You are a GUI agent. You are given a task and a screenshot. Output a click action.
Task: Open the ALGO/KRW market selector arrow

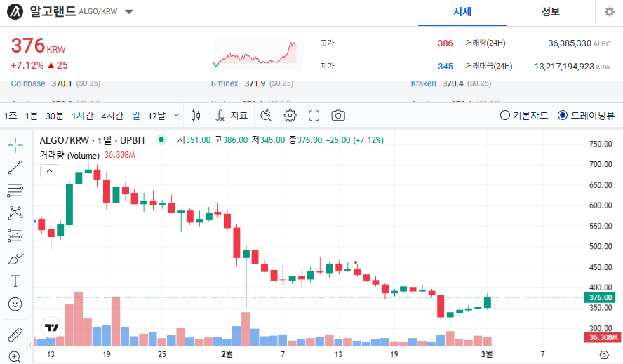128,12
